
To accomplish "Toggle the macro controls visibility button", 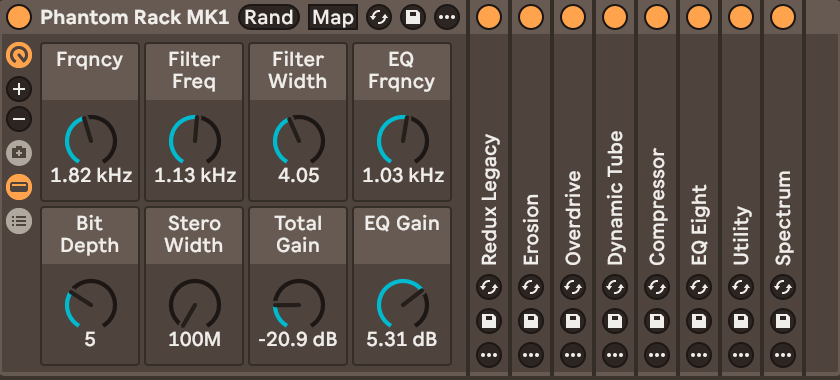I will pyautogui.click(x=19, y=55).
